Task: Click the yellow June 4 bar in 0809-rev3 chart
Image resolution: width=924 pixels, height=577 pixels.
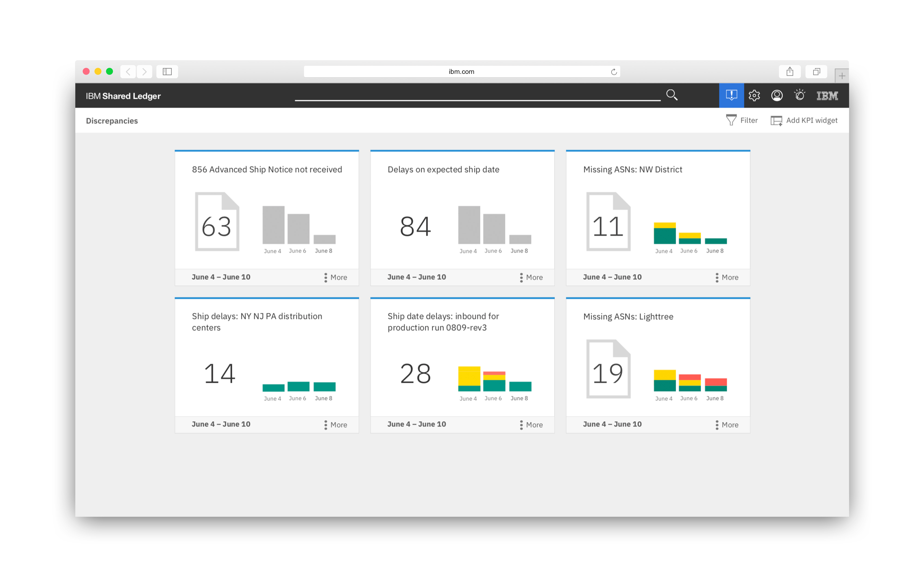Action: pyautogui.click(x=469, y=376)
